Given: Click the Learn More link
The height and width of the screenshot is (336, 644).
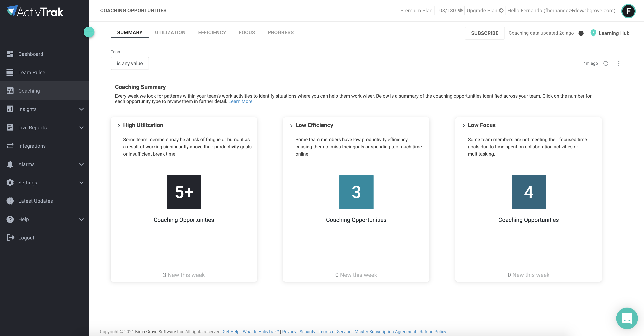Looking at the screenshot, I should click(x=240, y=101).
